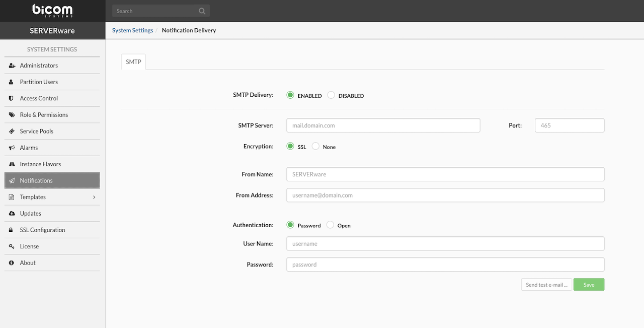Select SSL encryption radio button
Viewport: 644px width, 328px height.
click(290, 147)
